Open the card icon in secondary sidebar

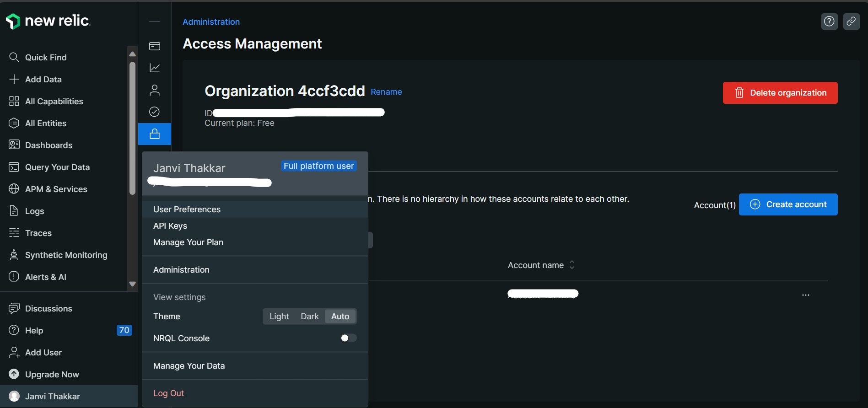click(x=155, y=46)
